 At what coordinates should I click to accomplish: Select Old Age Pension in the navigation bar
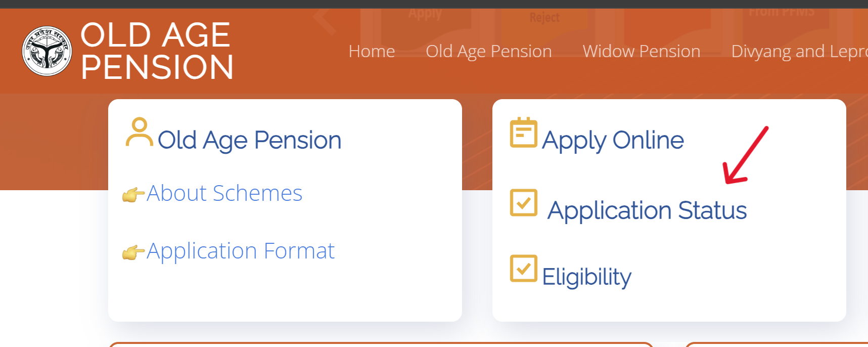[x=488, y=51]
